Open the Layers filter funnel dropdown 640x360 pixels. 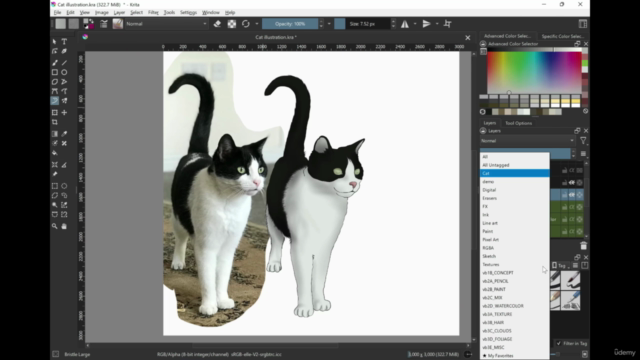pos(583,141)
